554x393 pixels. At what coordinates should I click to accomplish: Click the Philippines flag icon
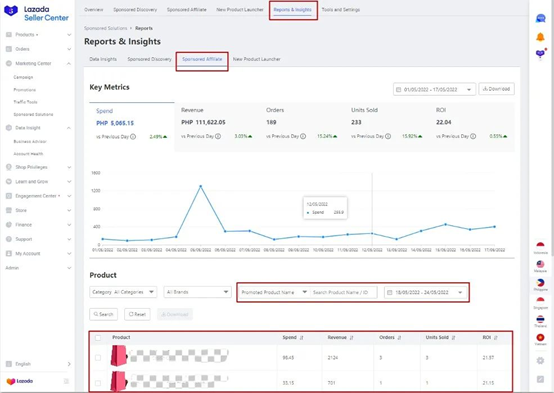pyautogui.click(x=540, y=282)
